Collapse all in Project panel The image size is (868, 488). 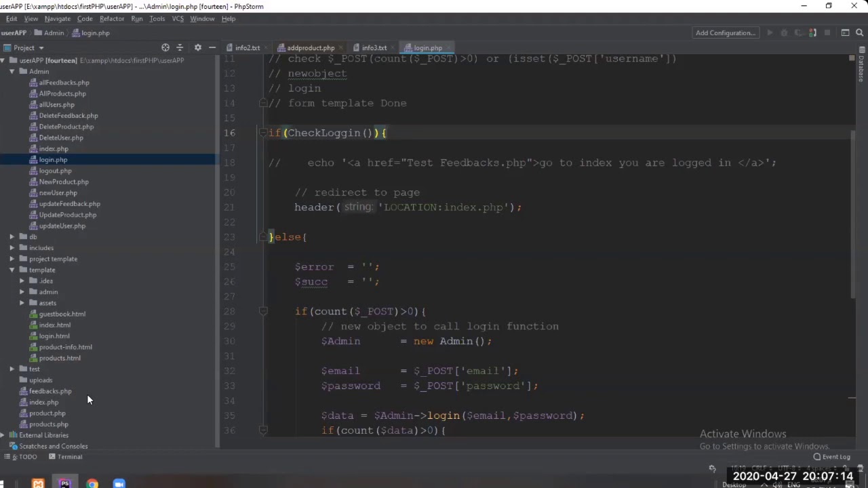tap(180, 47)
